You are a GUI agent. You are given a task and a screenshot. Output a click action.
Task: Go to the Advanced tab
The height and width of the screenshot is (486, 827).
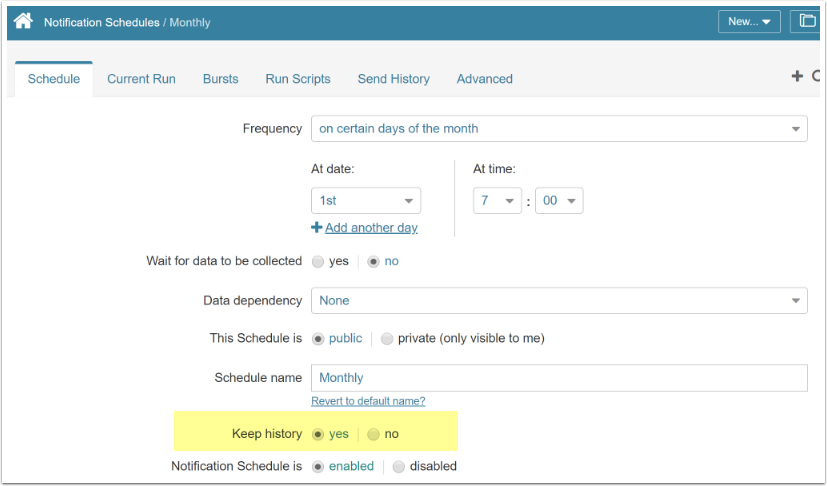tap(484, 79)
